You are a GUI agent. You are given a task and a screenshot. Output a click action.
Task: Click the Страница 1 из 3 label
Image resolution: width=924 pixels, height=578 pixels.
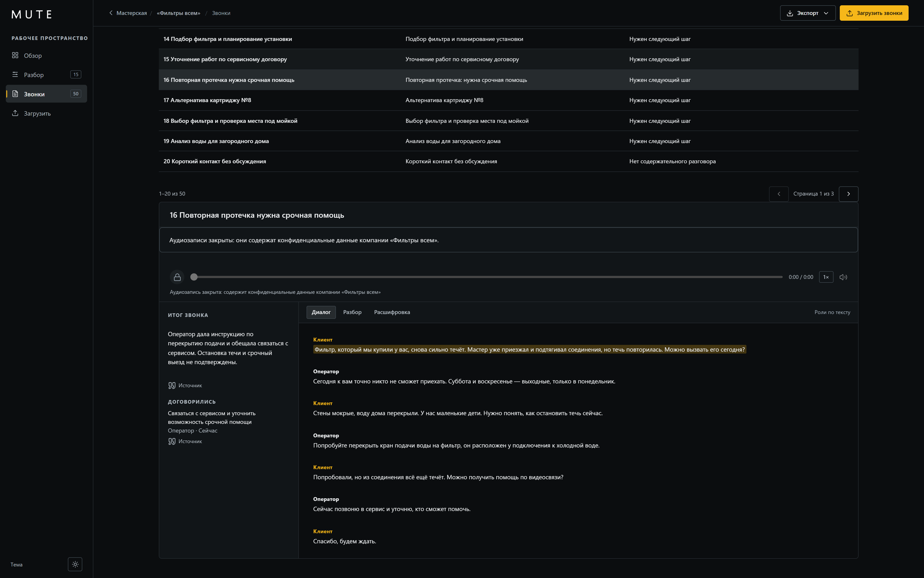click(x=813, y=194)
